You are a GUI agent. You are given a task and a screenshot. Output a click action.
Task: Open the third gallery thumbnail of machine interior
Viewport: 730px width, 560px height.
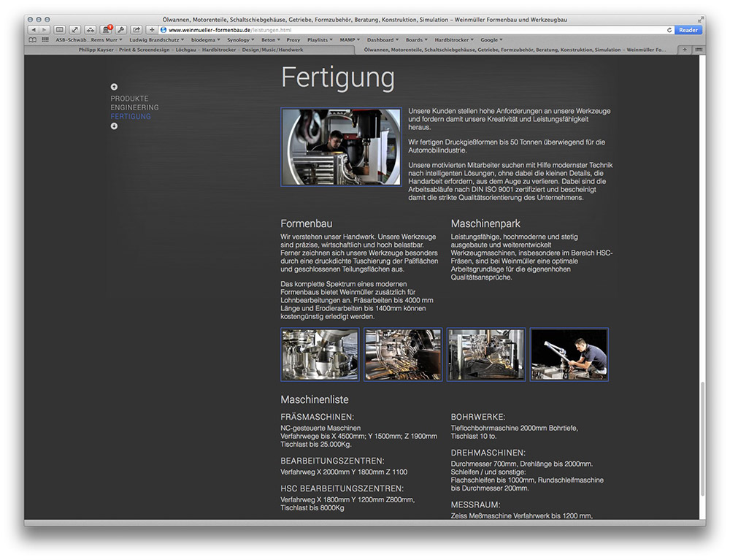[x=486, y=355]
